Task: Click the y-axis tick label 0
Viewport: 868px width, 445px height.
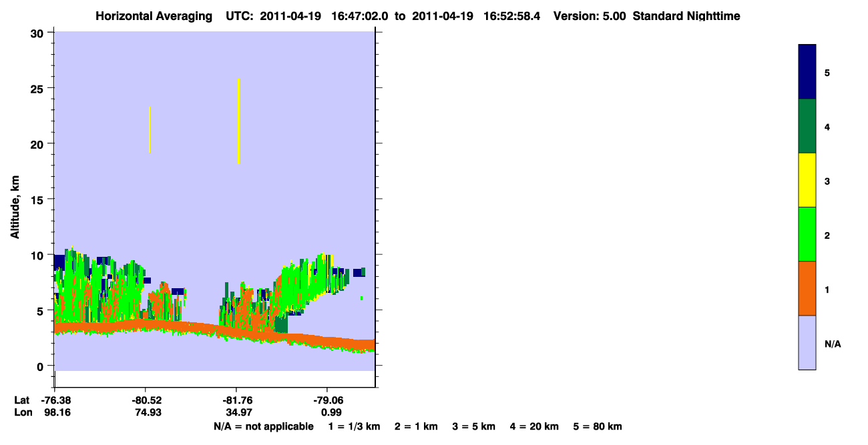Action: tap(41, 366)
